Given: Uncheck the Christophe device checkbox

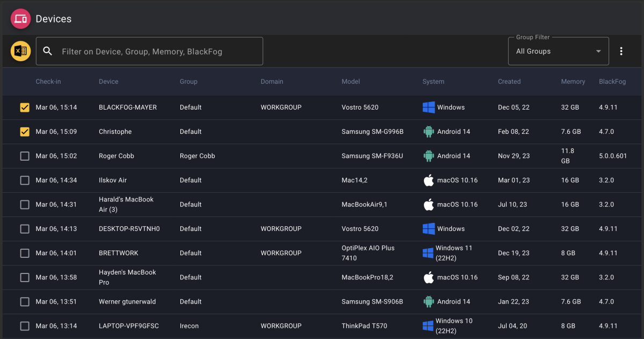Looking at the screenshot, I should (x=25, y=132).
